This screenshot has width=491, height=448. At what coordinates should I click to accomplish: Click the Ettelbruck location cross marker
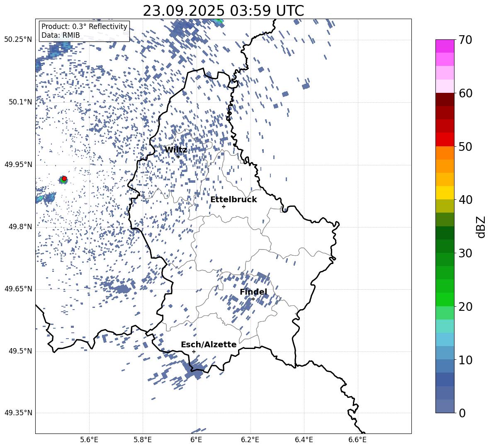pyautogui.click(x=224, y=206)
